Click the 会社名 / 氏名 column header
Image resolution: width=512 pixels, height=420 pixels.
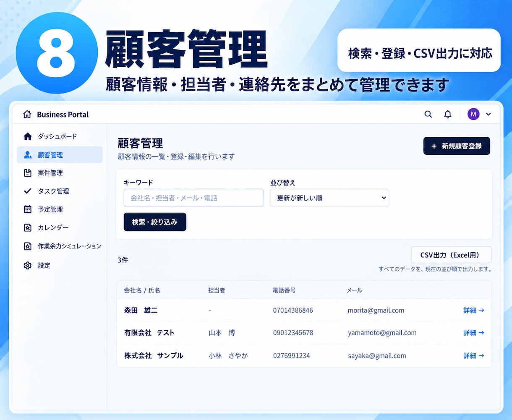point(142,290)
